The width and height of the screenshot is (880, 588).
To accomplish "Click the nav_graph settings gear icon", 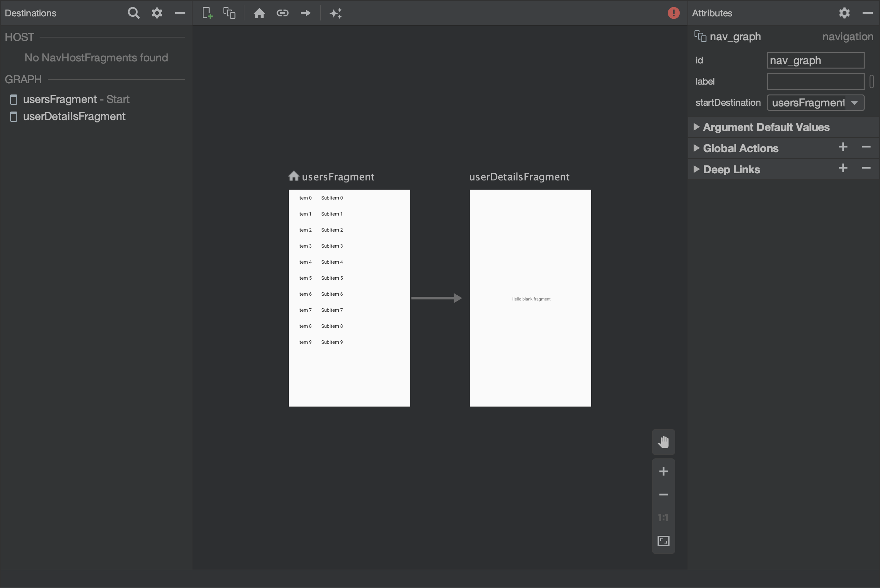I will click(844, 13).
